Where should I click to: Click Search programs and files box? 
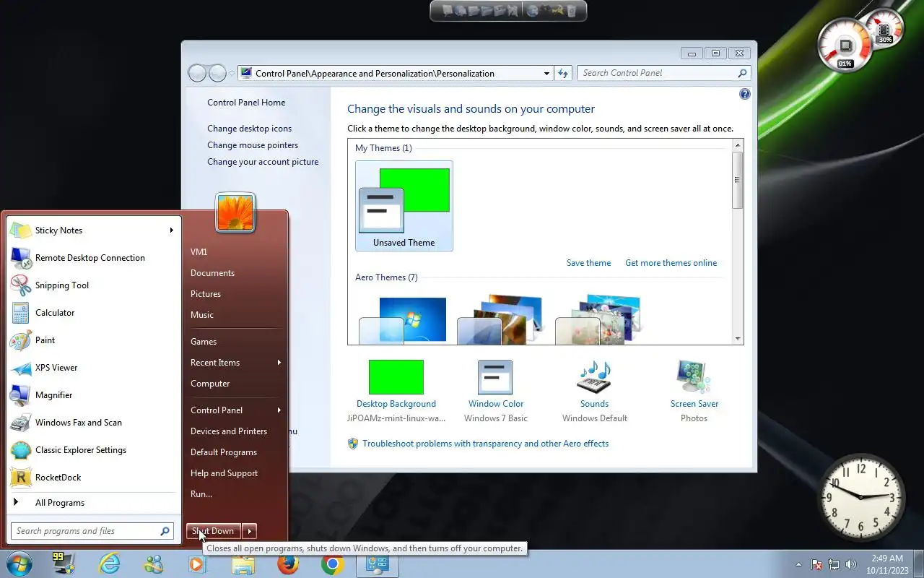(92, 531)
